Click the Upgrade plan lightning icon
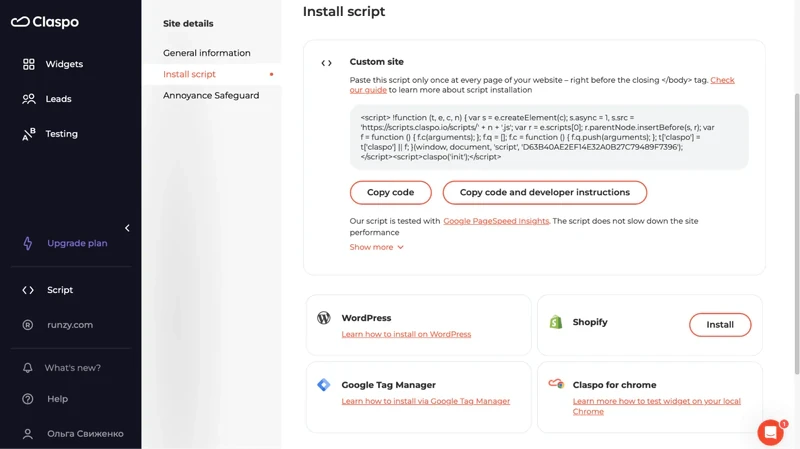The width and height of the screenshot is (800, 449). click(28, 243)
